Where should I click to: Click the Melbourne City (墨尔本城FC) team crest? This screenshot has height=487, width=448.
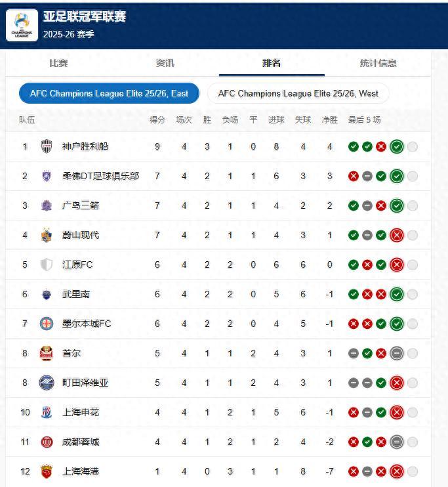tap(47, 324)
